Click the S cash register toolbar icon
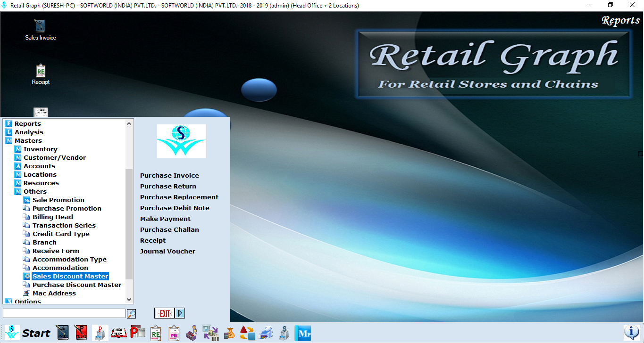644x343 pixels. coord(284,333)
